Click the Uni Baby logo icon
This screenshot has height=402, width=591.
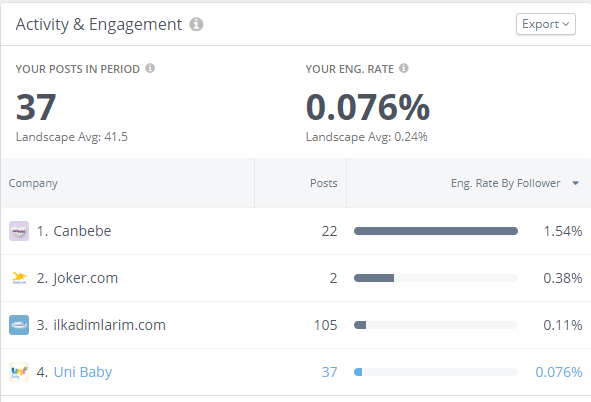[19, 372]
